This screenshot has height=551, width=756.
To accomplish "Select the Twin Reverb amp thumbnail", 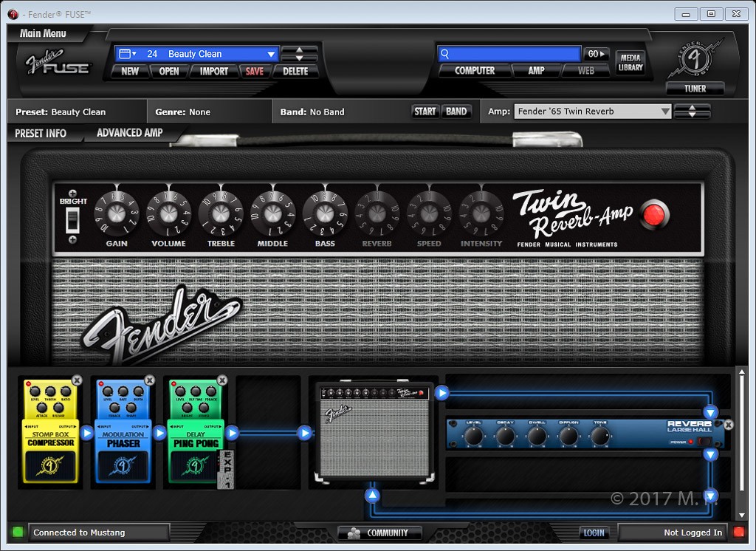I will pyautogui.click(x=374, y=431).
